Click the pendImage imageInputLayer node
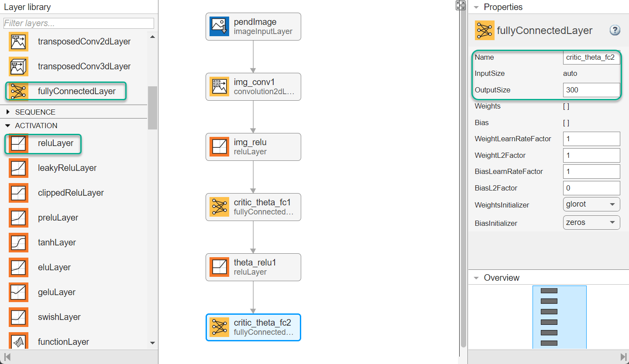 coord(253,27)
